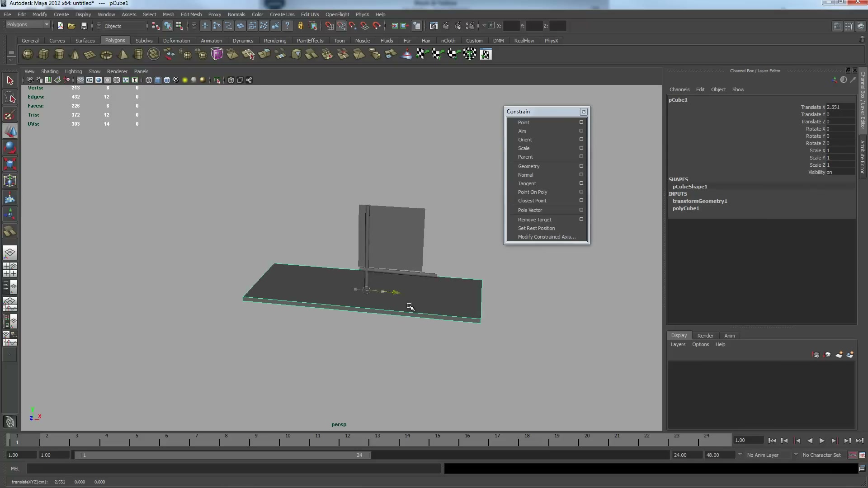Click the Translate X value 2.551 field
868x488 pixels.
(x=840, y=107)
